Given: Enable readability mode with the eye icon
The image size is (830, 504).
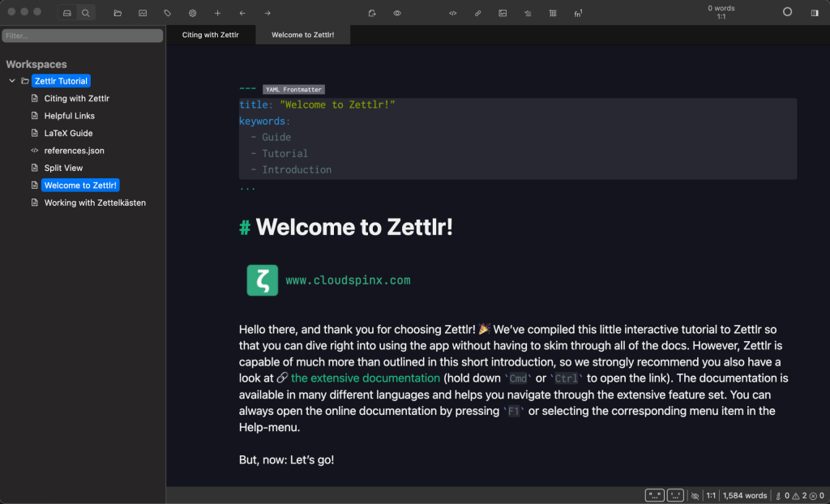Looking at the screenshot, I should point(396,13).
